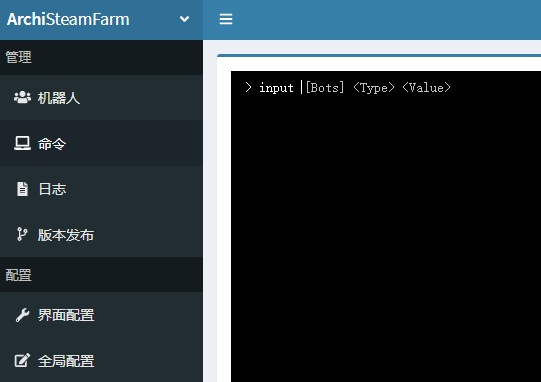
Task: Click the wrench icon beside 界面配置
Action: pyautogui.click(x=22, y=315)
